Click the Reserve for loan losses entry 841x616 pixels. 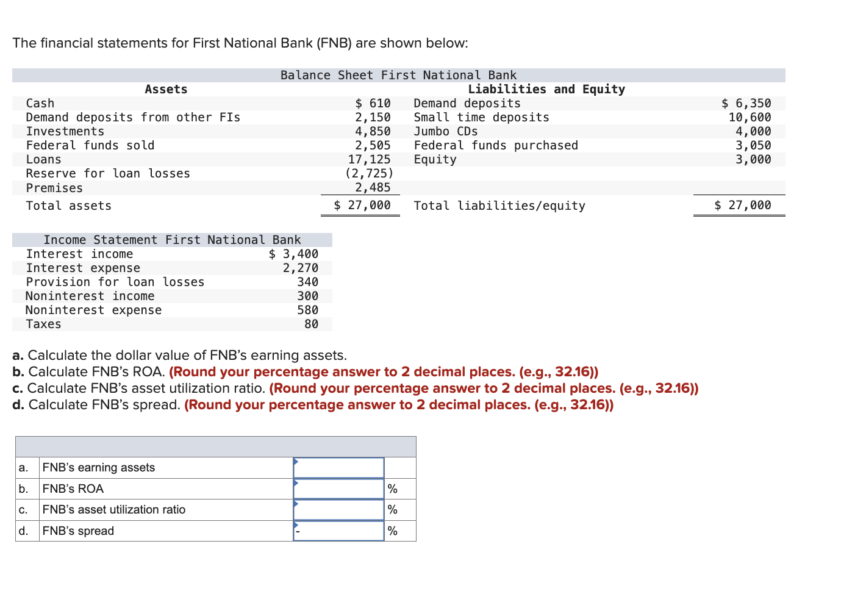[108, 173]
